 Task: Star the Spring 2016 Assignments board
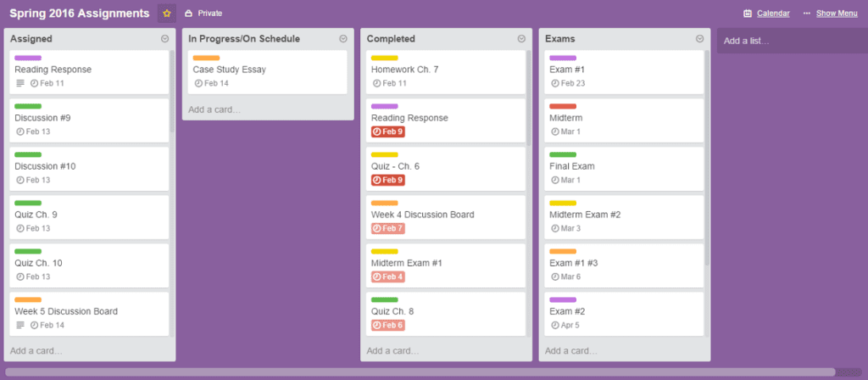click(x=167, y=14)
